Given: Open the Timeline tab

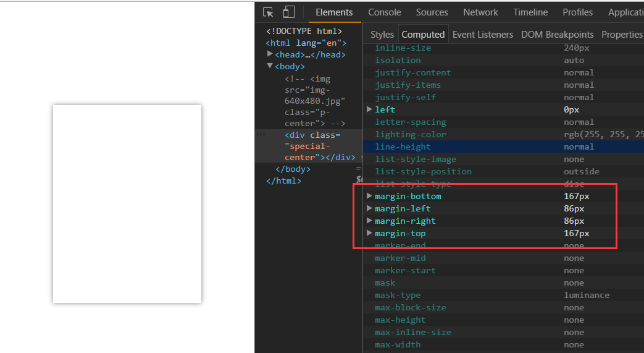Looking at the screenshot, I should coord(530,12).
